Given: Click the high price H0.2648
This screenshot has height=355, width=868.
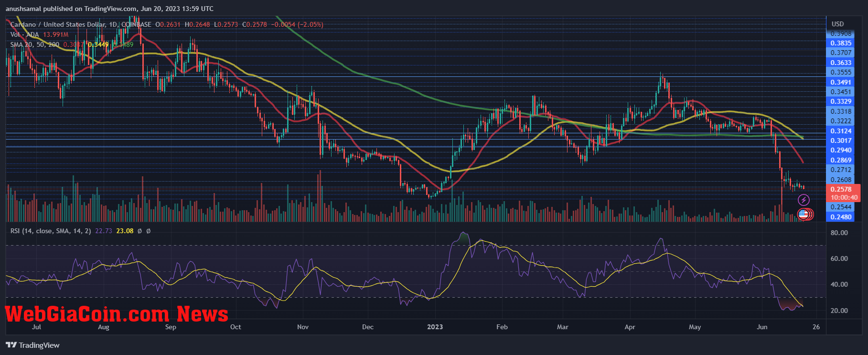Looking at the screenshot, I should [197, 24].
